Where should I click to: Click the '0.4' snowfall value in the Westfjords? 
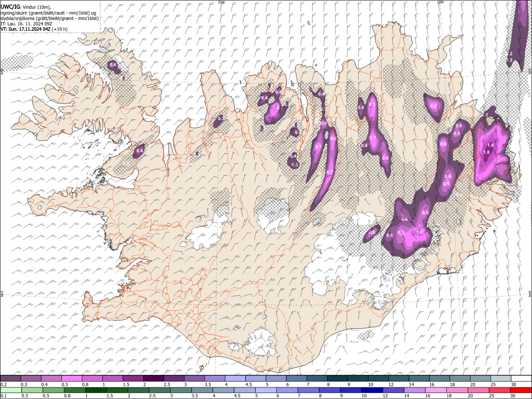pos(113,65)
